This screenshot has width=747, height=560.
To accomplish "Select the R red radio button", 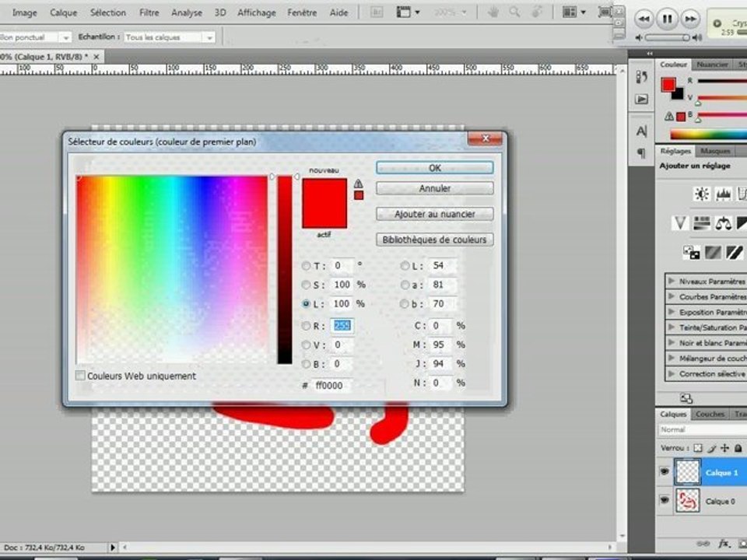I will [306, 326].
